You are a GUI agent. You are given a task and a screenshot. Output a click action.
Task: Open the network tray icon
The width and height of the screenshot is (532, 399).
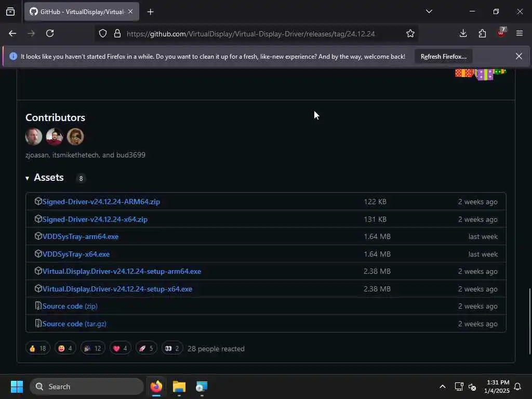coord(459,387)
